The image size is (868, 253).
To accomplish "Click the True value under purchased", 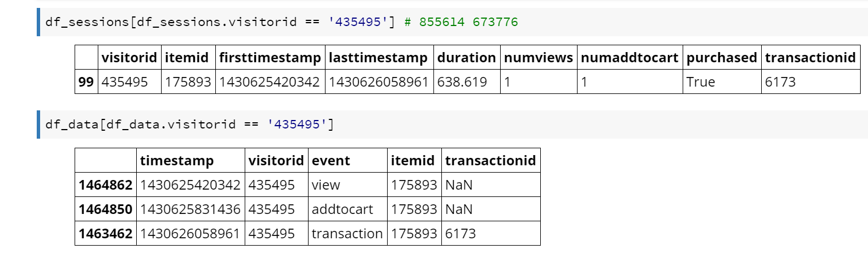I will click(701, 82).
